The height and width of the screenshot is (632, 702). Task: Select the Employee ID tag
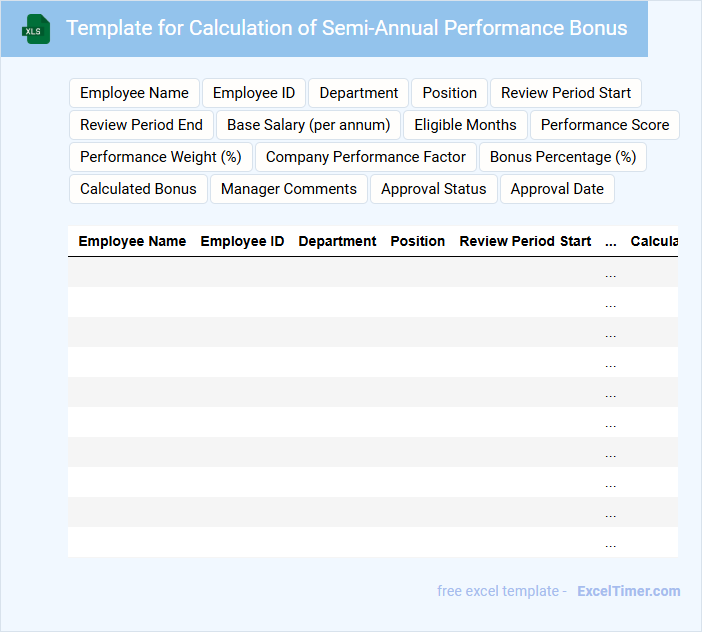(x=254, y=93)
